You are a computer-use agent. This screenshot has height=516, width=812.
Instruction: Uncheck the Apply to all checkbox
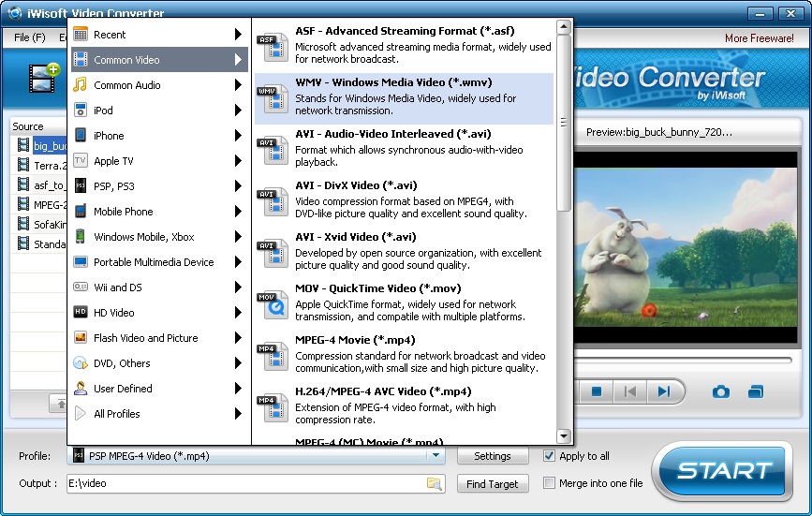pyautogui.click(x=550, y=456)
